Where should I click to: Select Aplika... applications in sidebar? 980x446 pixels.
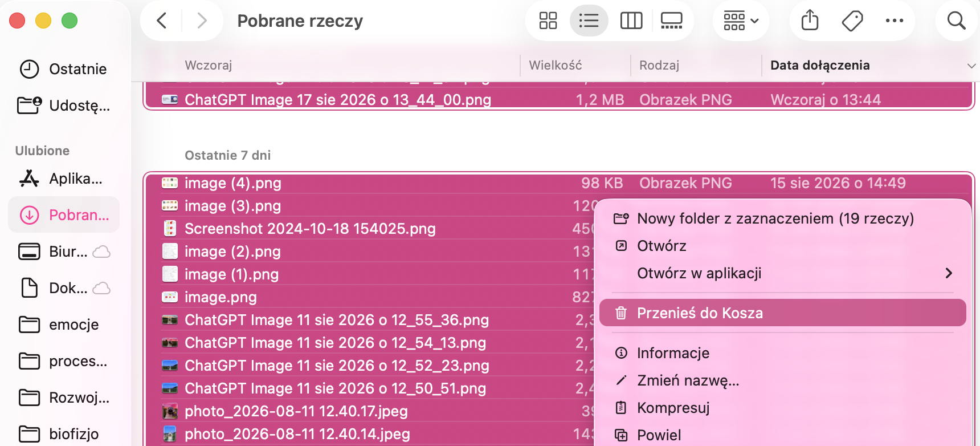(64, 179)
